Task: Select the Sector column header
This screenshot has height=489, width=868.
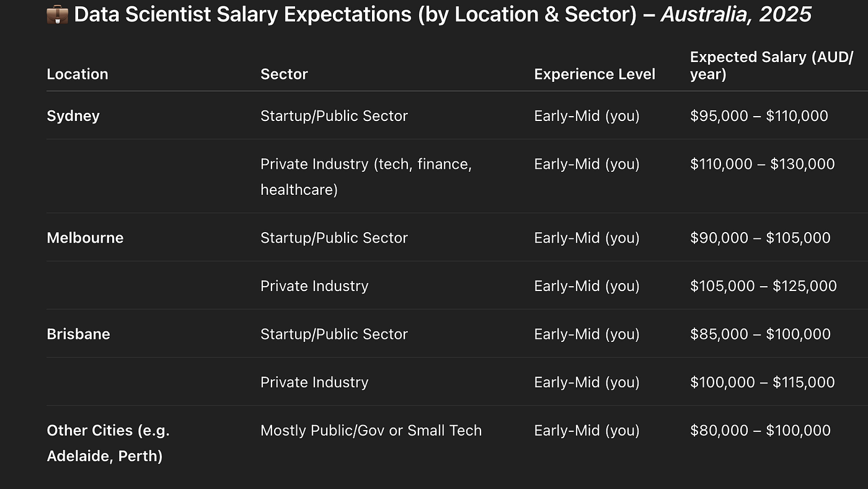Action: (x=284, y=74)
